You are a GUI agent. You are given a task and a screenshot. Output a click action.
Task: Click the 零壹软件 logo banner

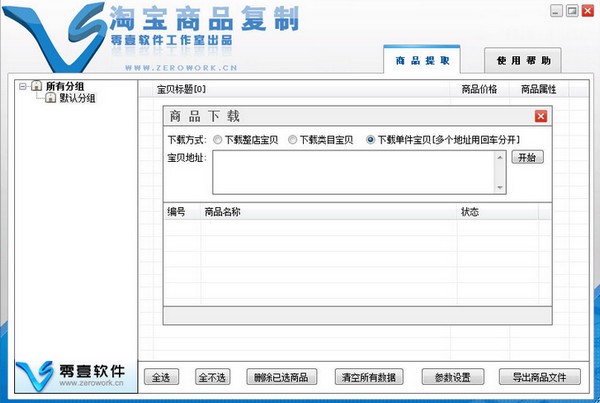(76, 377)
